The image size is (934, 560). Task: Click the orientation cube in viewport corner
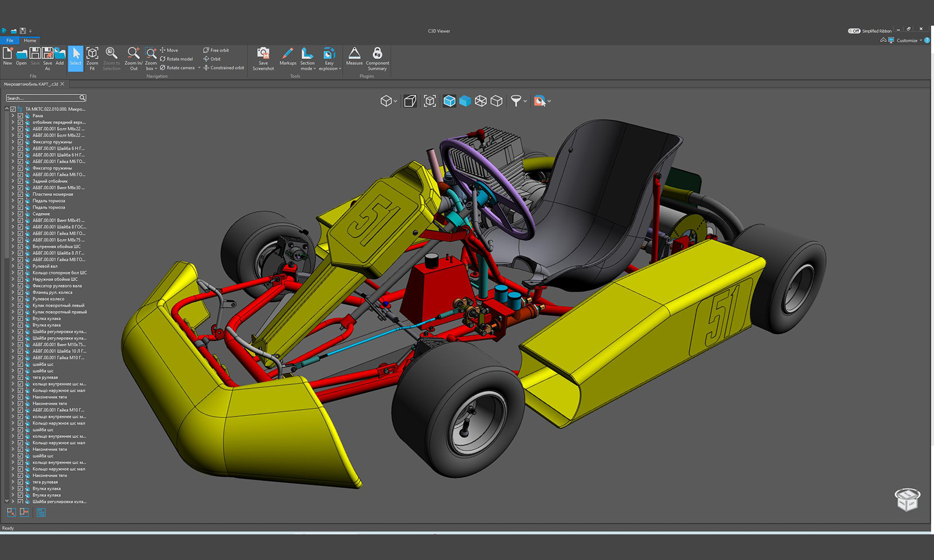907,499
